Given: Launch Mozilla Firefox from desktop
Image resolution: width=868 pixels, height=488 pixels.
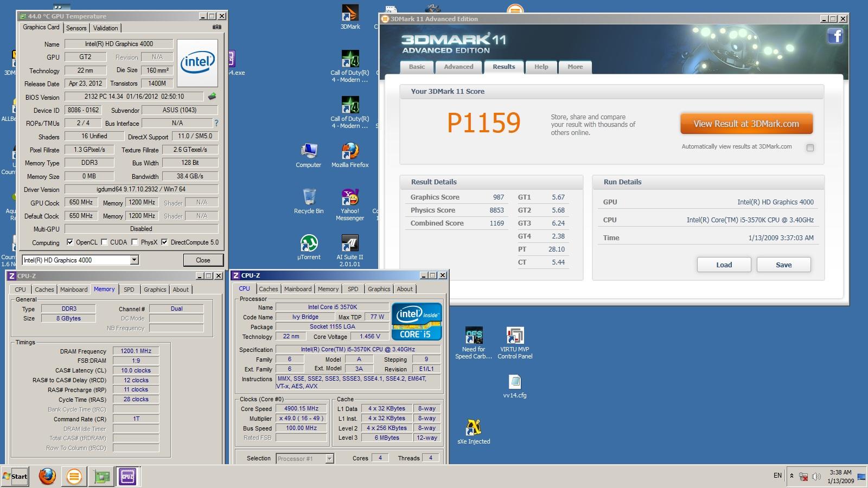Looking at the screenshot, I should pyautogui.click(x=350, y=155).
